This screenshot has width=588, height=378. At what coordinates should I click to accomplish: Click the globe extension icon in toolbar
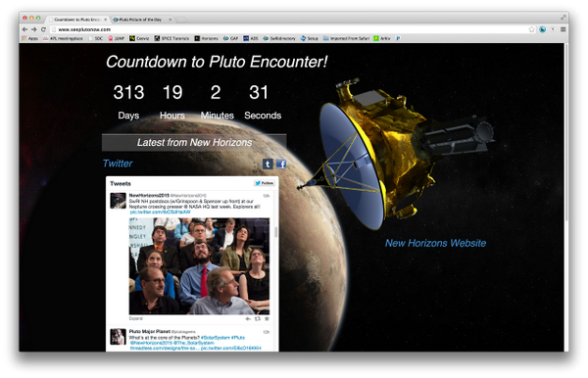(542, 29)
